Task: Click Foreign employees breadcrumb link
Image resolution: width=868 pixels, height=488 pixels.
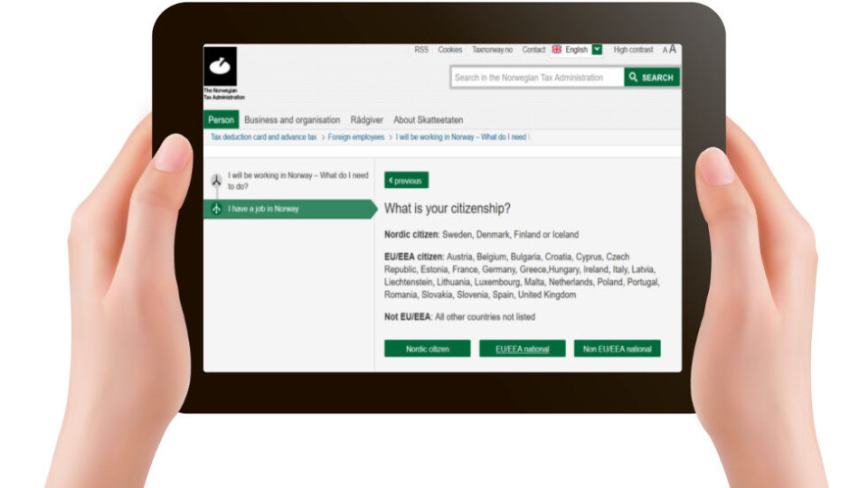Action: [x=356, y=137]
